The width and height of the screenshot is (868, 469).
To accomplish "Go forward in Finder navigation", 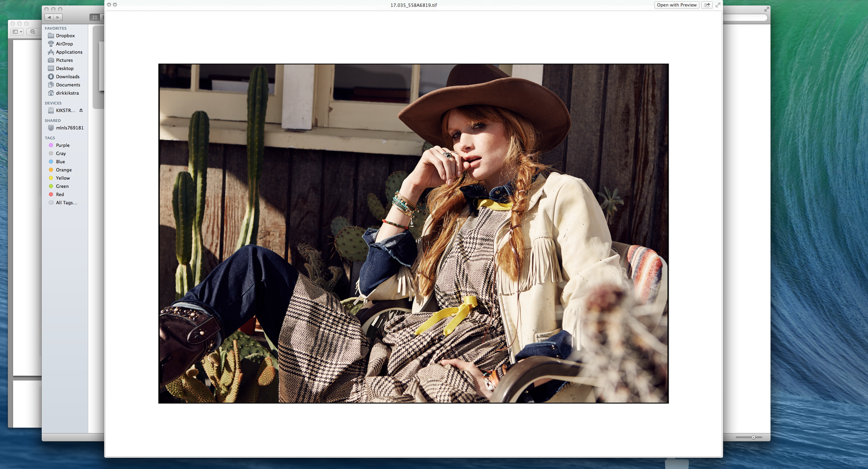I will 58,17.
